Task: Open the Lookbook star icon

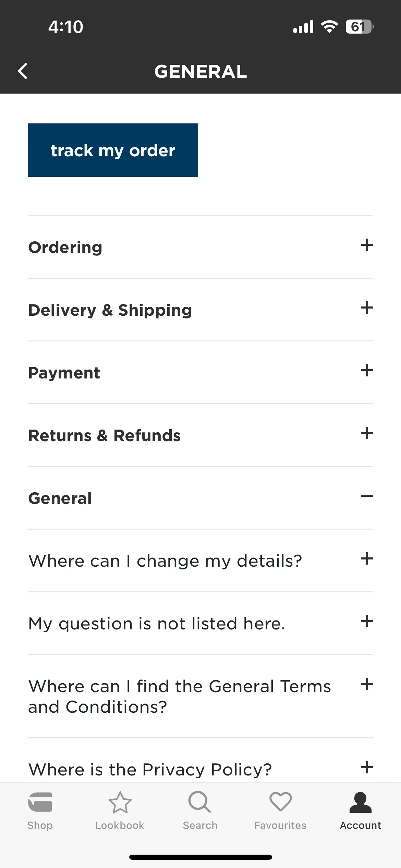Action: (120, 802)
